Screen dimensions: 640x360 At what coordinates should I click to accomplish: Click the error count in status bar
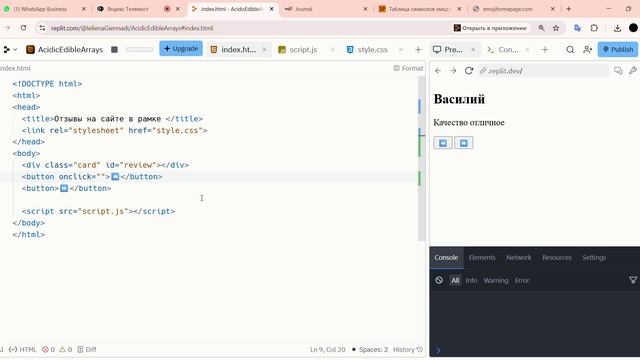[48, 349]
